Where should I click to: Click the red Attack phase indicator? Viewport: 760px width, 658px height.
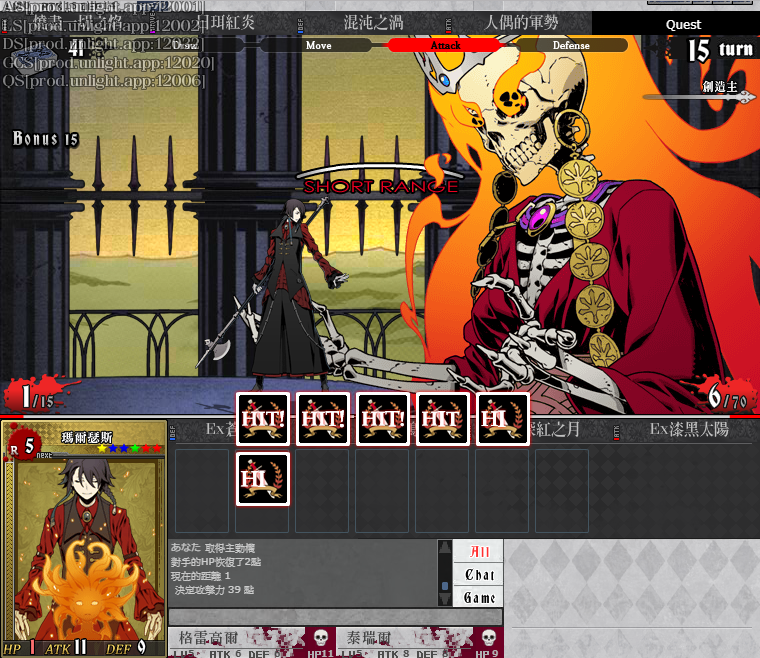tap(445, 46)
